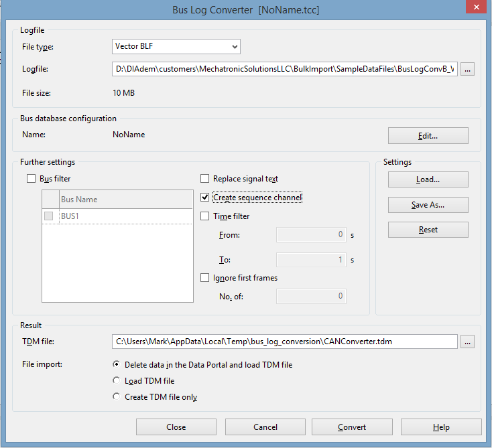Uncheck Create sequence channel
The width and height of the screenshot is (492, 448).
205,198
